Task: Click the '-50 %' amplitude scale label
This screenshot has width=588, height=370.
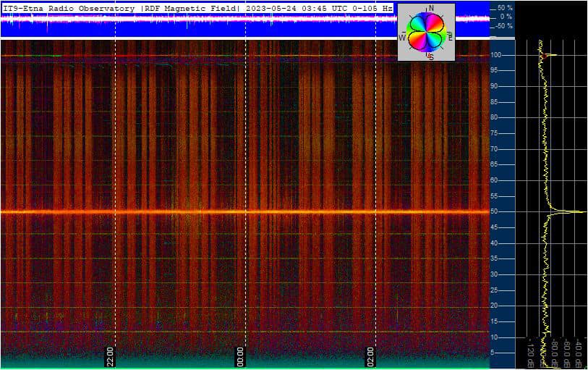Action: (x=503, y=26)
